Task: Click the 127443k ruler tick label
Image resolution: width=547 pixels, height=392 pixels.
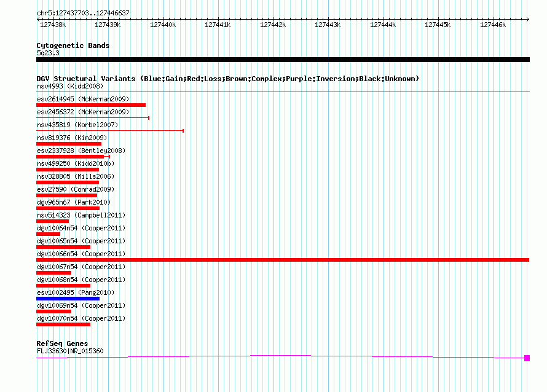Action: click(328, 25)
